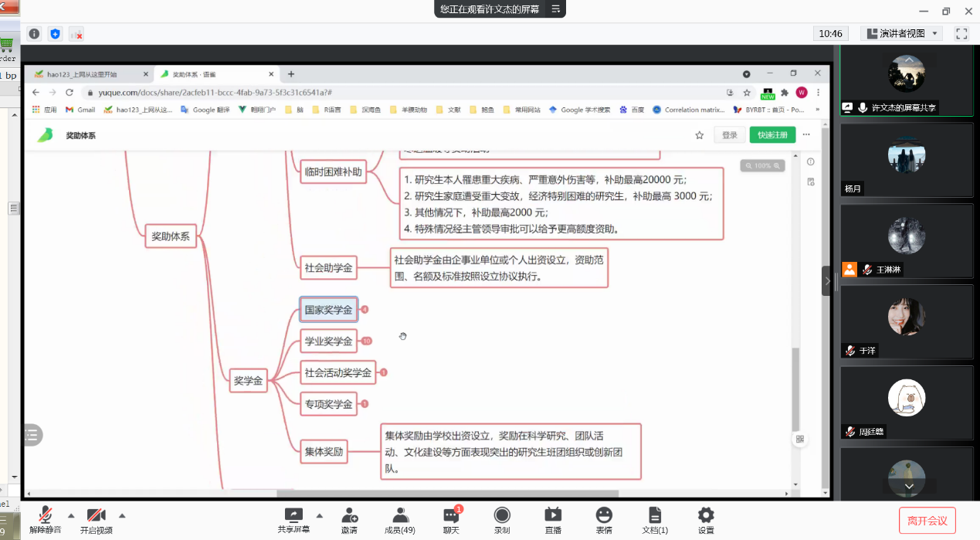Select the 国家奖学金 mind map node
Viewport: 980px width, 540px height.
pyautogui.click(x=328, y=310)
